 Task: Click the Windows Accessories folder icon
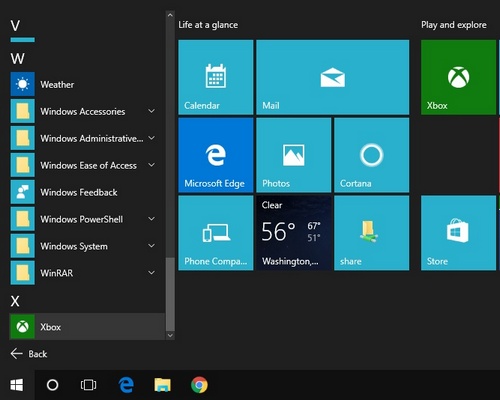click(22, 111)
